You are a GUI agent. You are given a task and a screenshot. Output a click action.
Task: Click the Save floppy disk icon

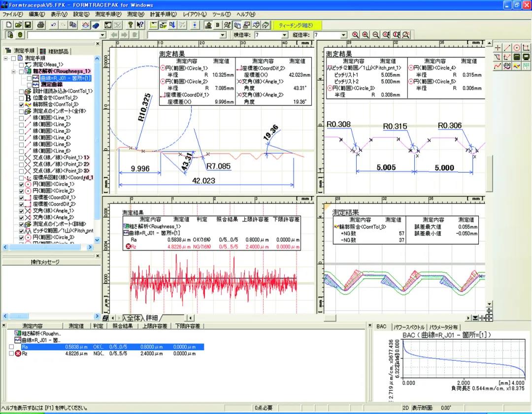click(x=28, y=25)
